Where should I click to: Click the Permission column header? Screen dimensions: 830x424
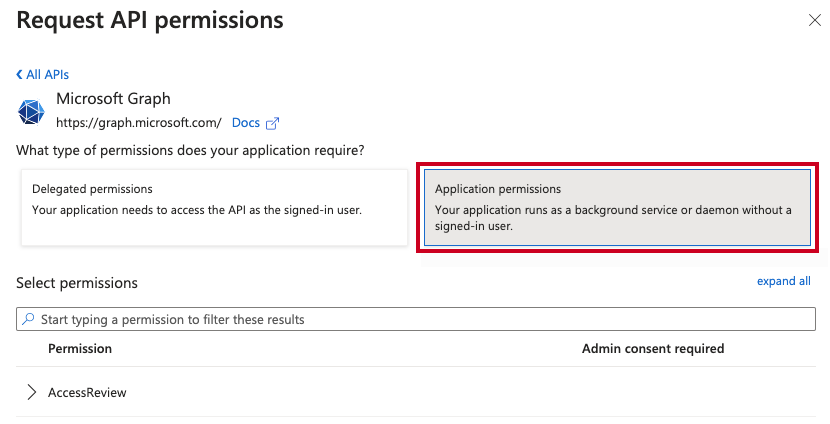[x=80, y=348]
